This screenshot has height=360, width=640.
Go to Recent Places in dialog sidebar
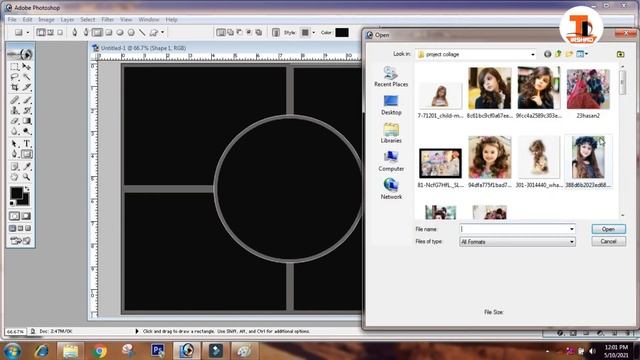coord(391,77)
